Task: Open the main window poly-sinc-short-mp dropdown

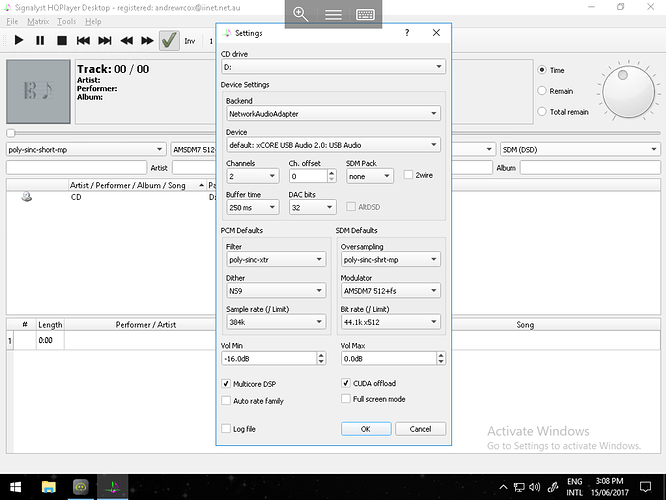Action: point(86,150)
